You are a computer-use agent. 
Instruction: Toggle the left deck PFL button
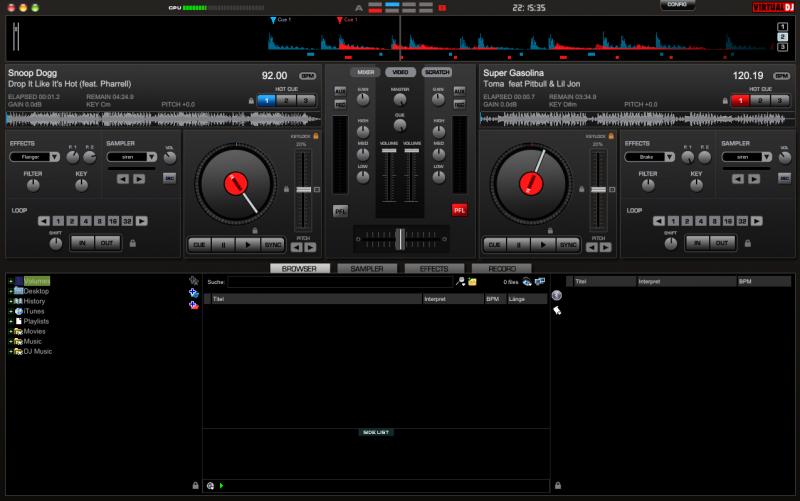[x=340, y=211]
